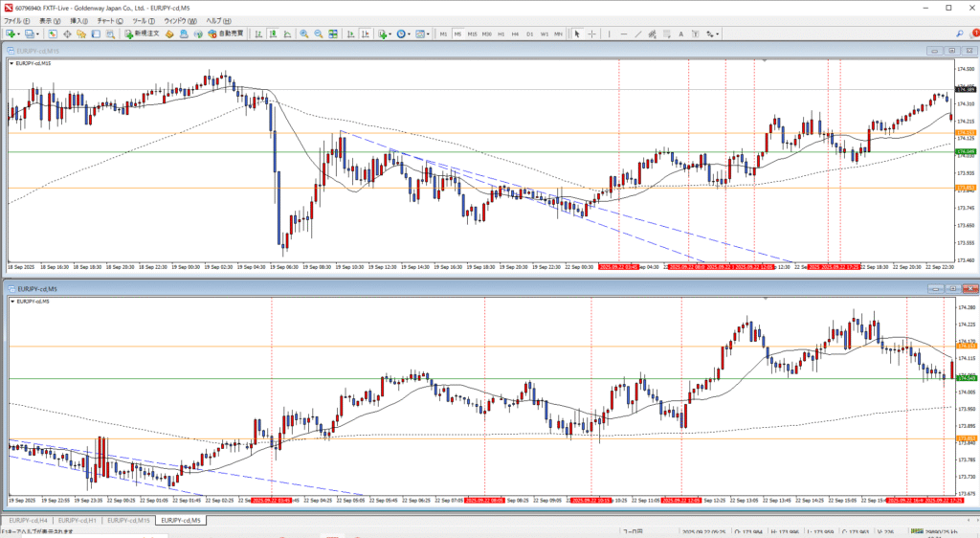Toggle chart auto scroll
The image size is (980, 538).
[350, 34]
